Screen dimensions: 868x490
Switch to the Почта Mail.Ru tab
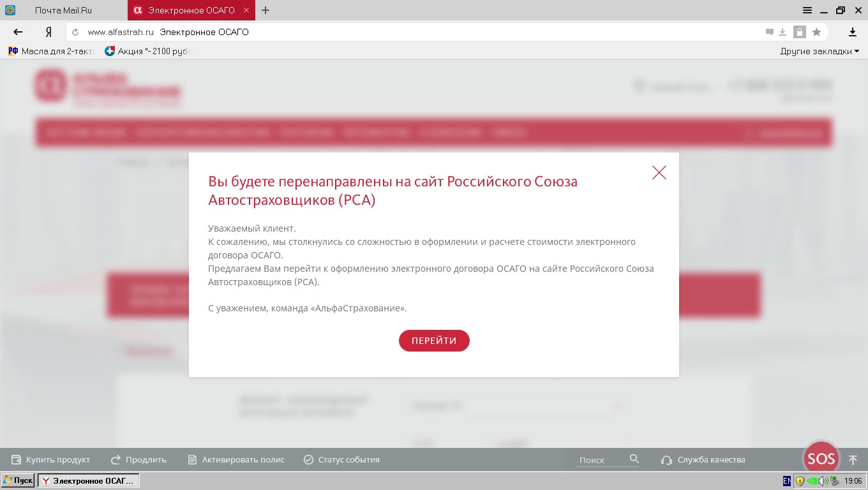pos(63,10)
